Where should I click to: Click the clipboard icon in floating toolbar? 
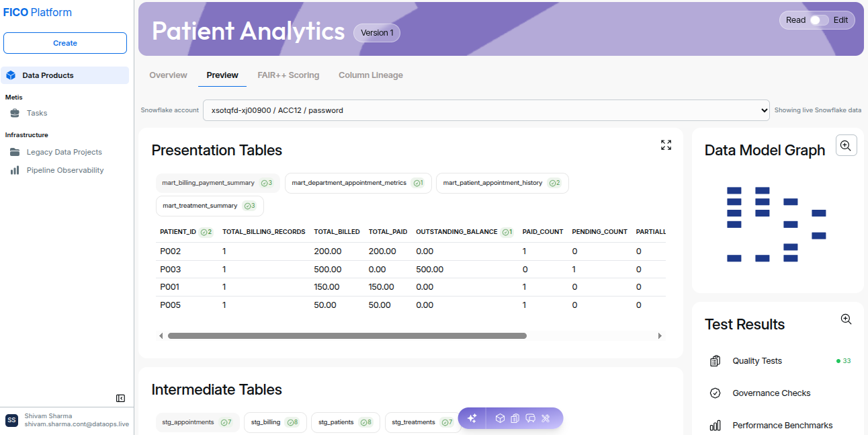pos(515,418)
